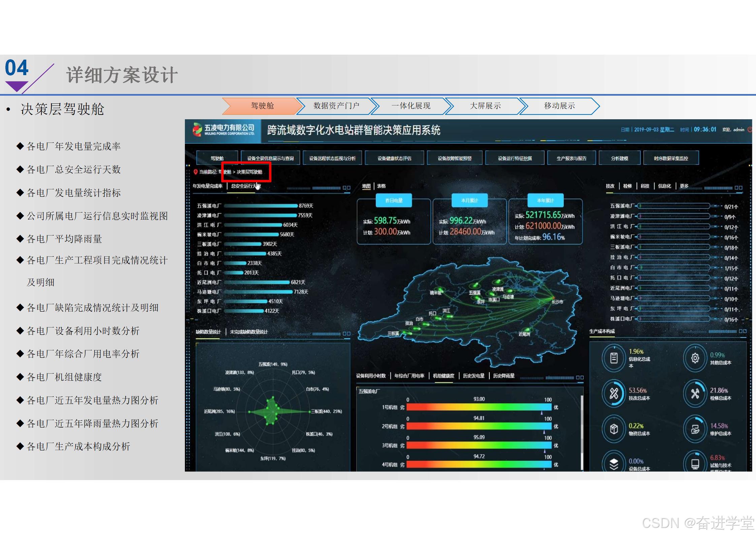Screen dimensions: 756x535
Task: Click the 检修总成本 wrench-hammer icon
Action: click(695, 393)
